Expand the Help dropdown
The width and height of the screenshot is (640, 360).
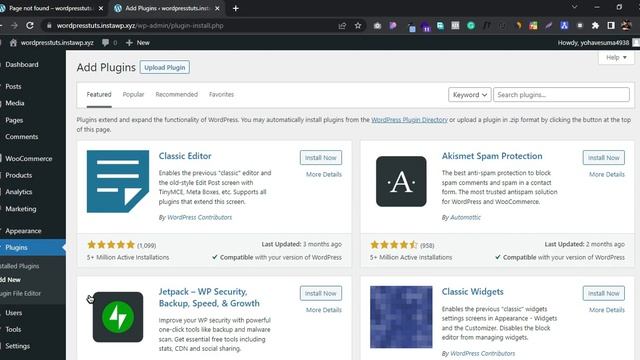pos(616,58)
